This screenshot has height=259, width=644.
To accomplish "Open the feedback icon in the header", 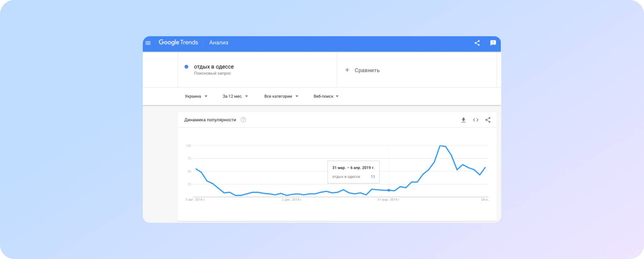I will coord(493,43).
